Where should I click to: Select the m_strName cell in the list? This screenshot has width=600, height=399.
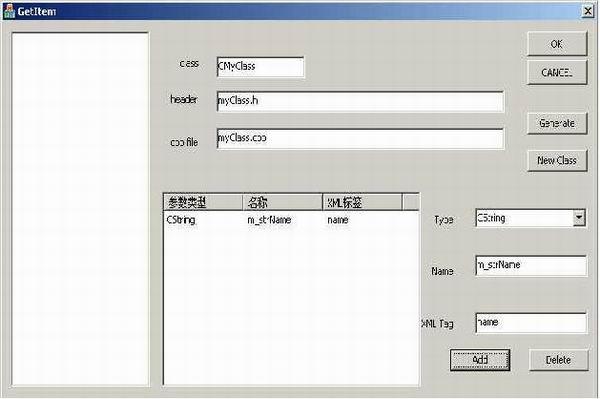click(x=269, y=220)
